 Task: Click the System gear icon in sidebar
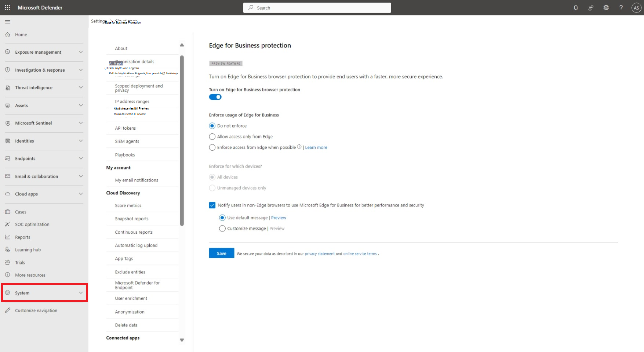pyautogui.click(x=7, y=293)
